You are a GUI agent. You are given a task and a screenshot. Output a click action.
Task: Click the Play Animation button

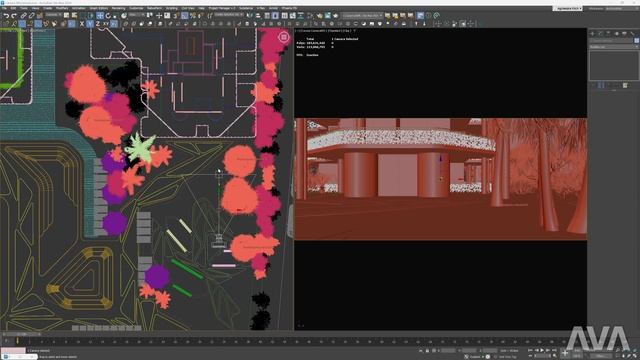pyautogui.click(x=542, y=350)
